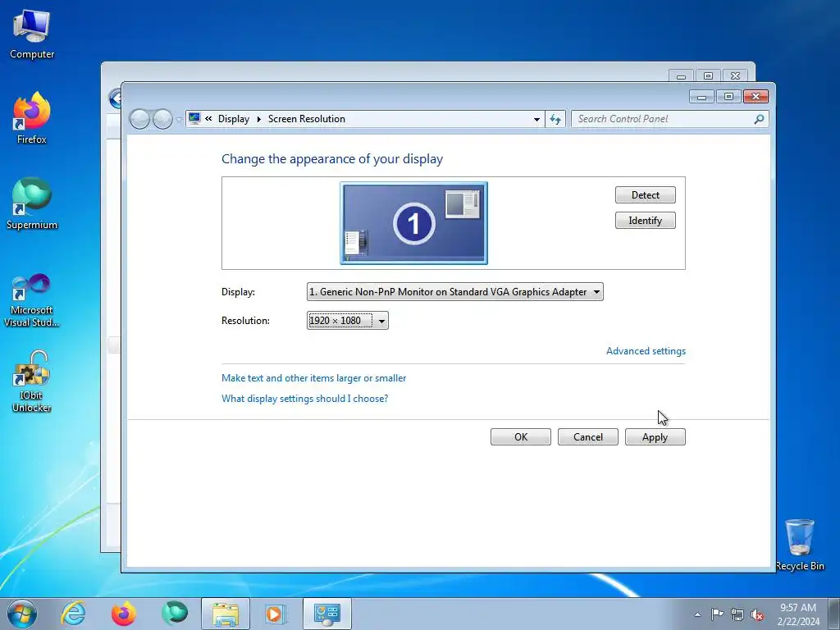Image resolution: width=840 pixels, height=630 pixels.
Task: Open Windows Explorer from the taskbar
Action: tap(226, 614)
